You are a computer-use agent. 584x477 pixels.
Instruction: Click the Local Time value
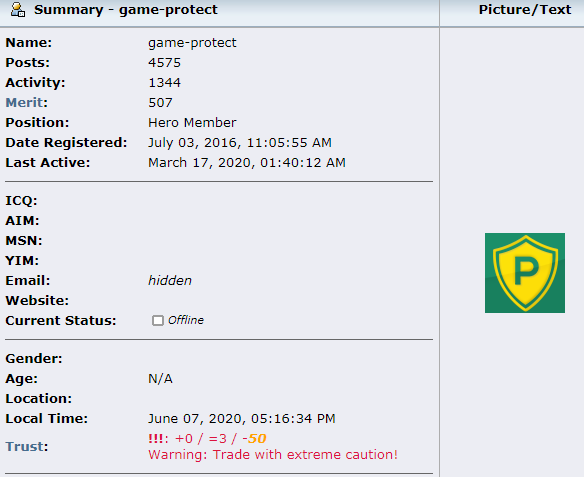click(242, 419)
